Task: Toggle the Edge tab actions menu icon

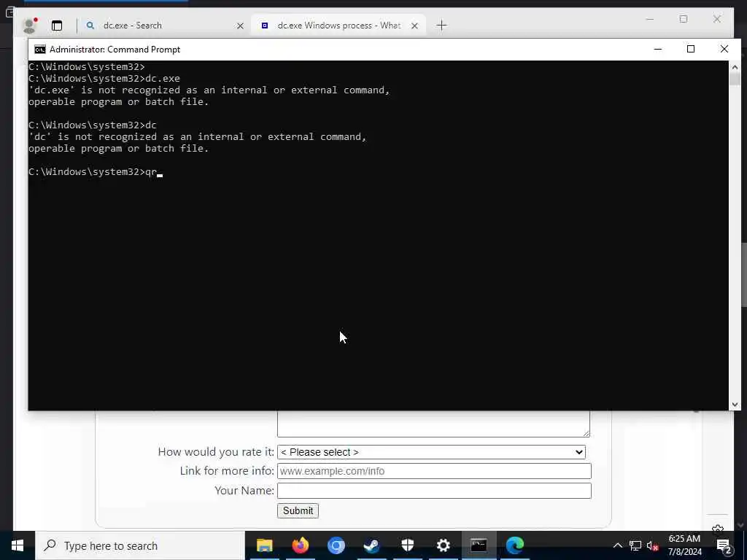Action: click(57, 26)
